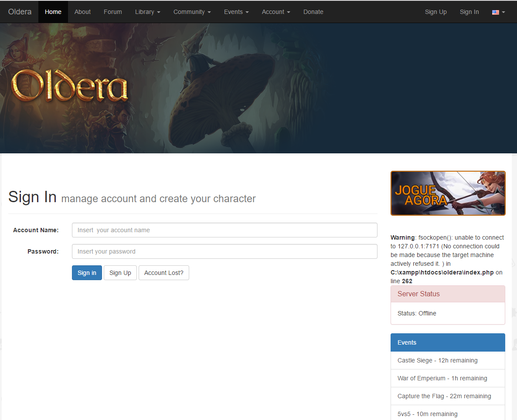The image size is (517, 420).
Task: Click the Jogue Agora banner image
Action: pyautogui.click(x=448, y=193)
